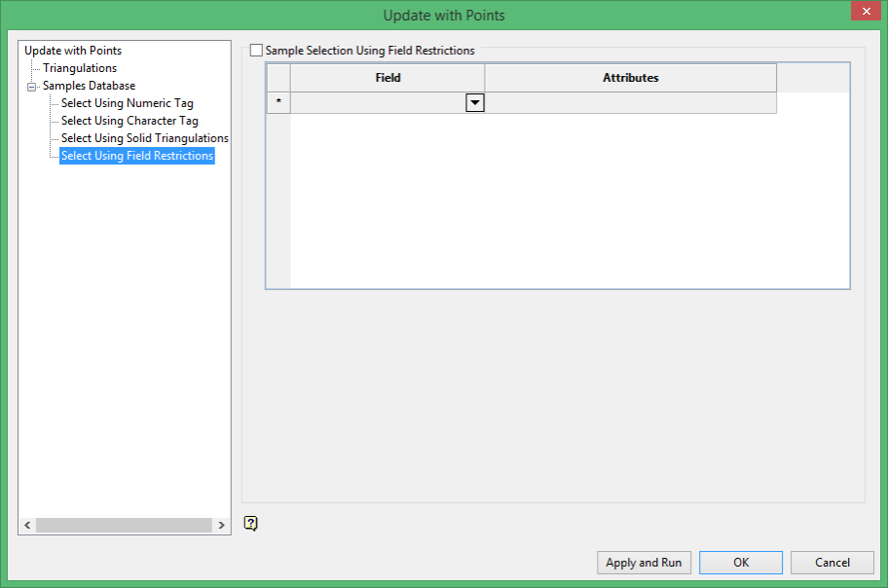Click the tree scrollbar right arrow

(x=221, y=525)
